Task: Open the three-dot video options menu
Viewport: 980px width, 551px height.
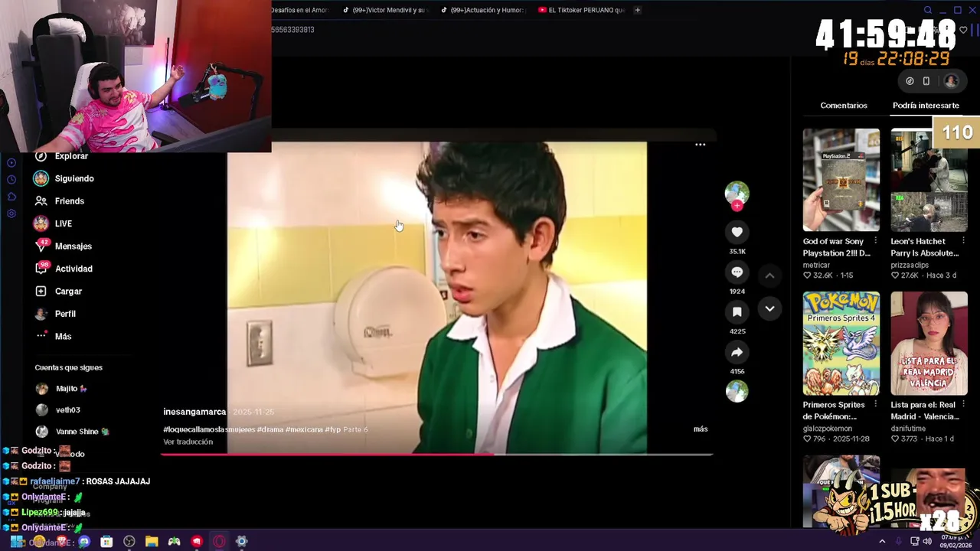Action: (700, 145)
